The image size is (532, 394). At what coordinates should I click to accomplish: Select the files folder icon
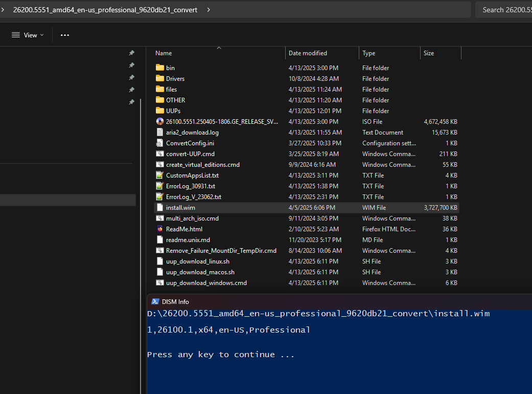[160, 90]
